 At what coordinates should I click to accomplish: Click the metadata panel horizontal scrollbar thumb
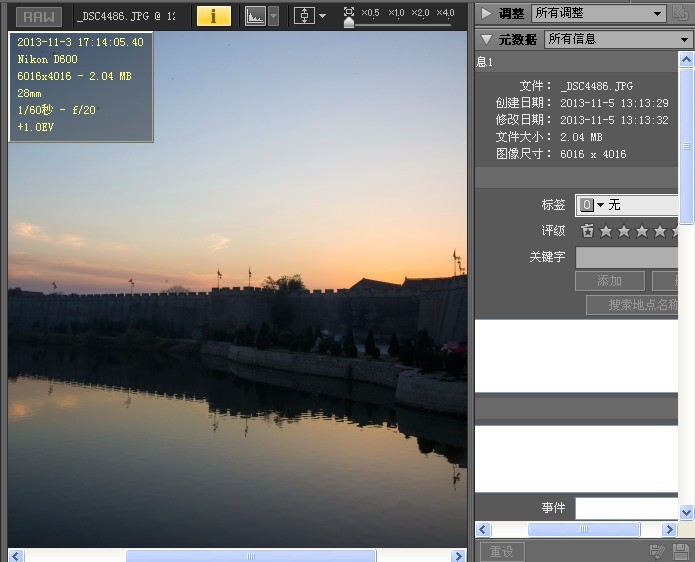584,529
